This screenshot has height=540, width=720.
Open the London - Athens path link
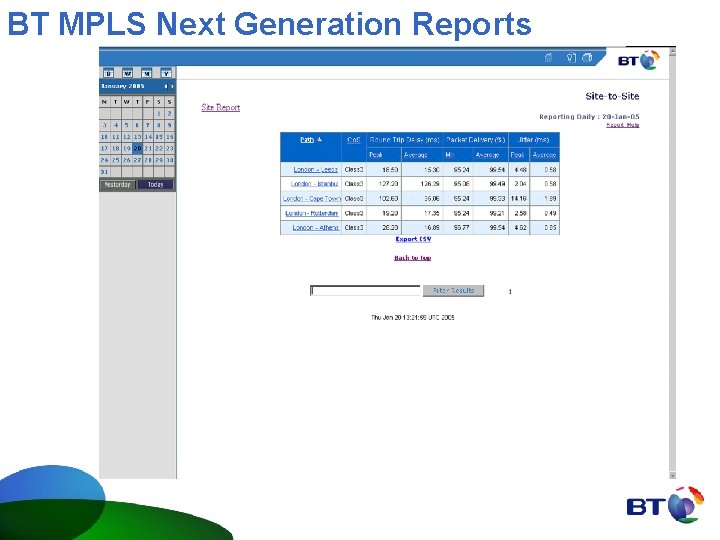coord(315,227)
